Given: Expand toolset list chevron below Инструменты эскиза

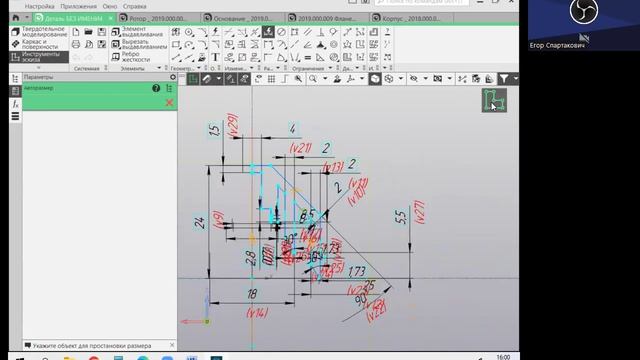Looking at the screenshot, I should (39, 68).
